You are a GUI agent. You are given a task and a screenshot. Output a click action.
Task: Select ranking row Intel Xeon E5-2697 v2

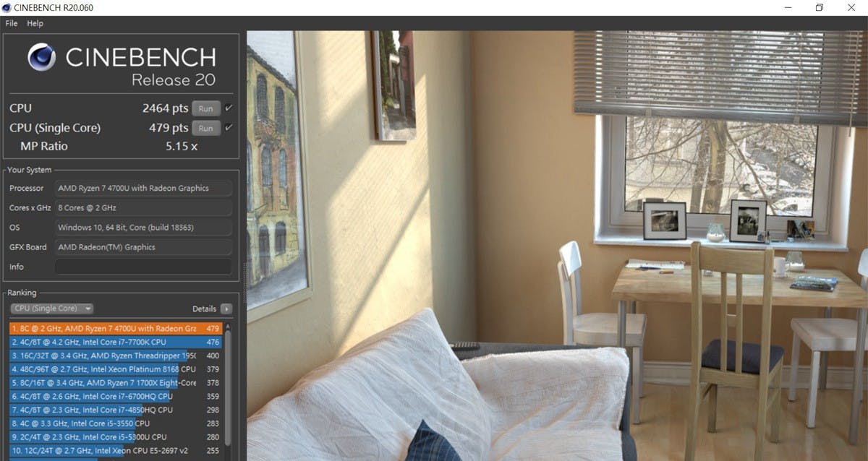point(116,451)
